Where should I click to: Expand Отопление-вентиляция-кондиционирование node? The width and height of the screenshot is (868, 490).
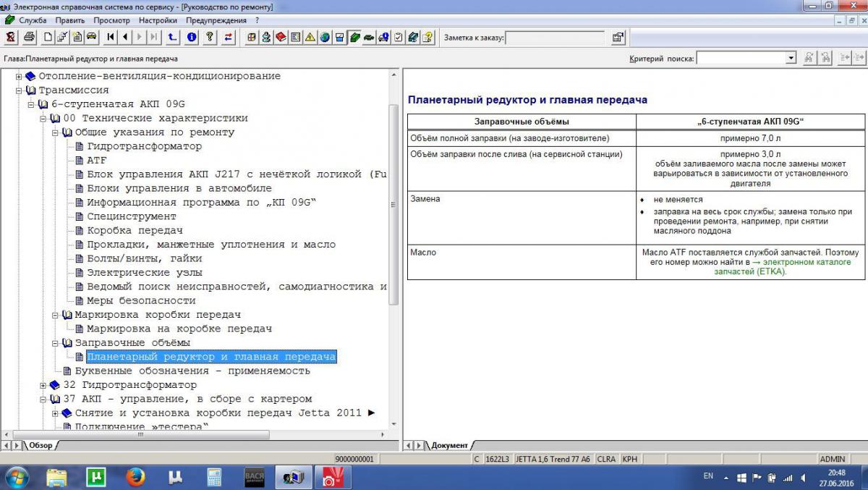[x=19, y=76]
